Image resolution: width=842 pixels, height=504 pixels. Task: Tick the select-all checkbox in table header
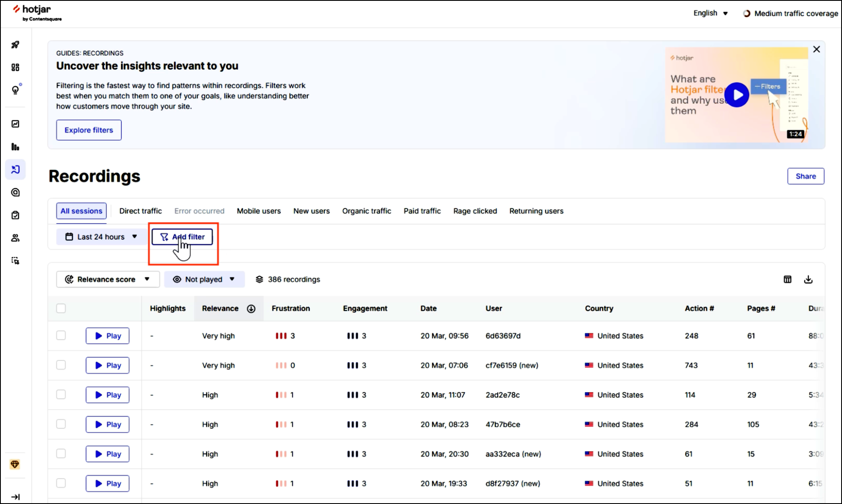(x=61, y=308)
